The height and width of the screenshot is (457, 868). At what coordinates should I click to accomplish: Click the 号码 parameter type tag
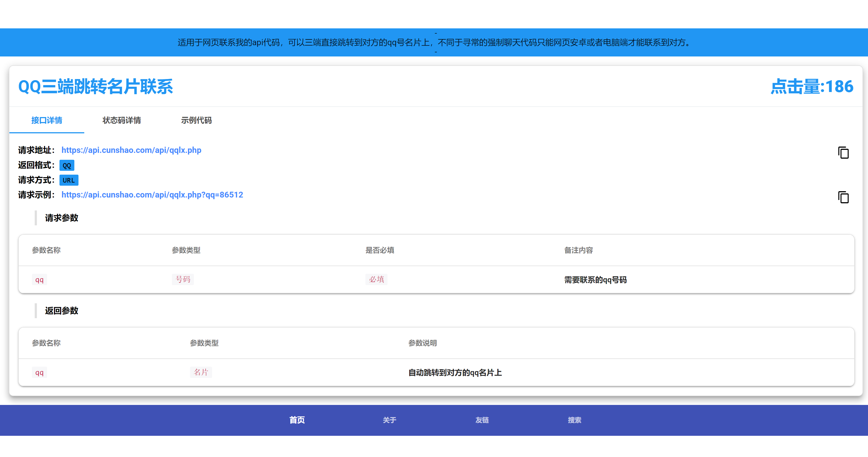[183, 279]
